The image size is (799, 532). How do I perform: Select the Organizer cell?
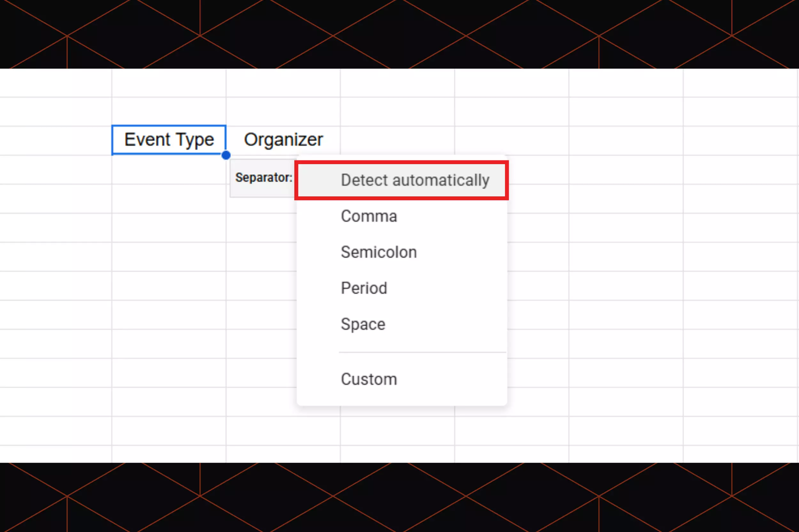coord(283,140)
